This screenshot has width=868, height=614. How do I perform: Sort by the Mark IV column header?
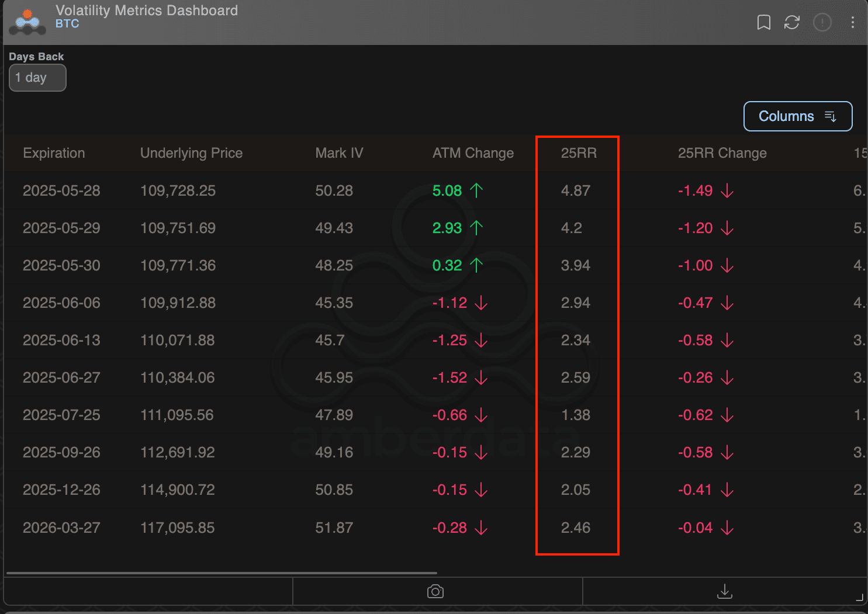click(x=339, y=153)
